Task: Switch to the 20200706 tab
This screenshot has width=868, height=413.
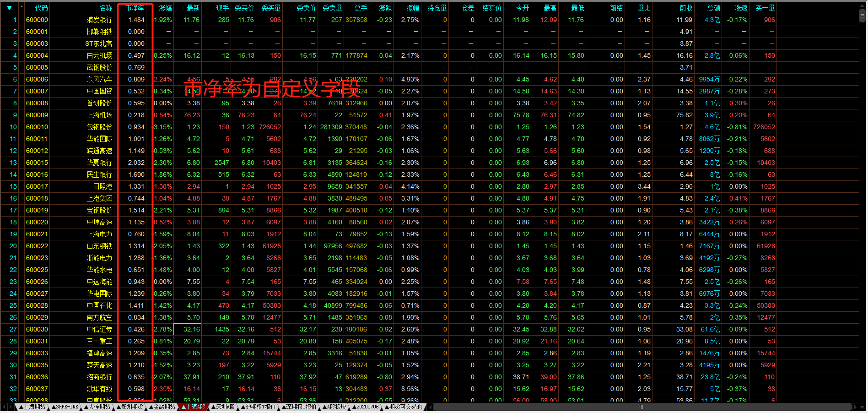Action: tap(366, 407)
